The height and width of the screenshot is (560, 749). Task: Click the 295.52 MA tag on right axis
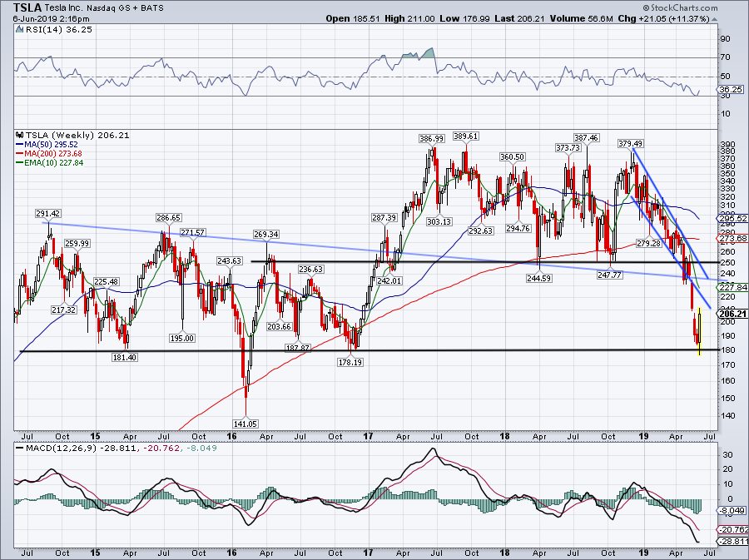pyautogui.click(x=732, y=218)
